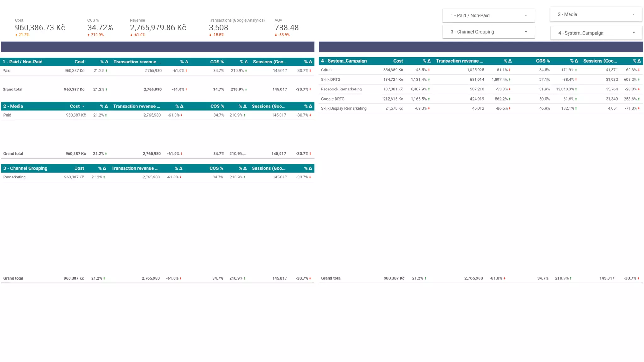Screen dimensions: 644x362
Task: Click the Cost scorecard total value
Action: click(x=40, y=28)
